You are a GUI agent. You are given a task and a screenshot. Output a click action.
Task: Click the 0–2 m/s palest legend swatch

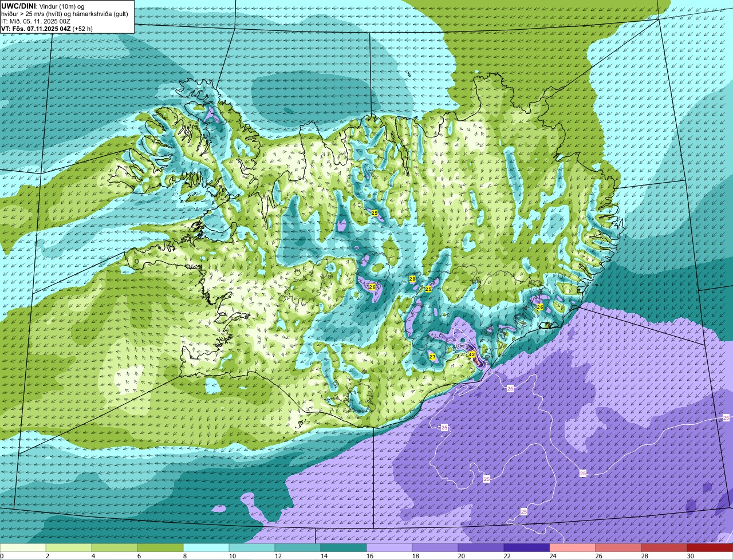(23, 547)
